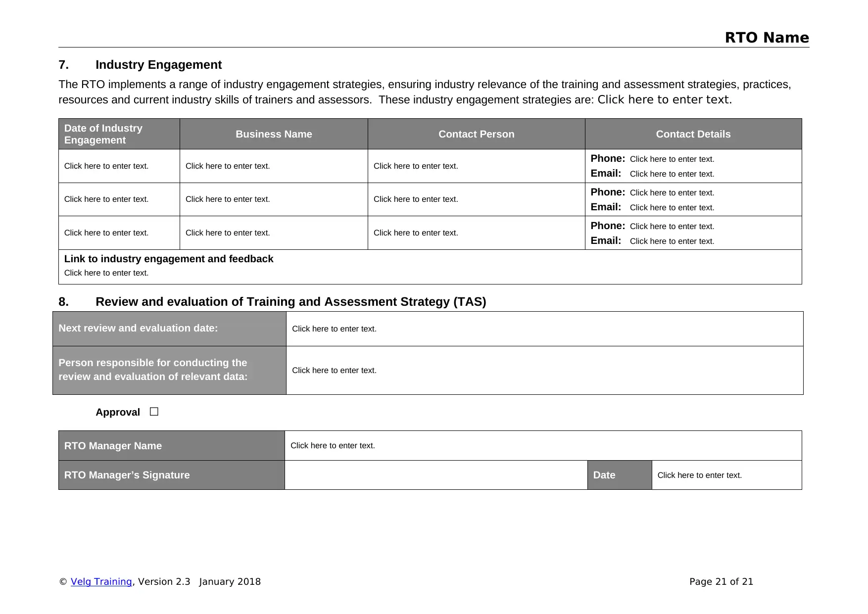Image resolution: width=868 pixels, height=614 pixels.
Task: Click the approval Date text field
Action: click(x=726, y=475)
